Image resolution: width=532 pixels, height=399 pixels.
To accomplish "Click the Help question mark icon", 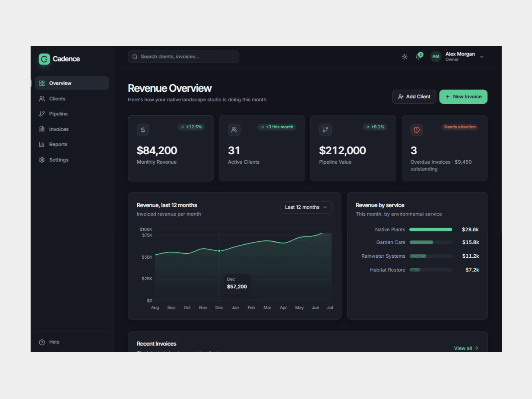I will (42, 342).
